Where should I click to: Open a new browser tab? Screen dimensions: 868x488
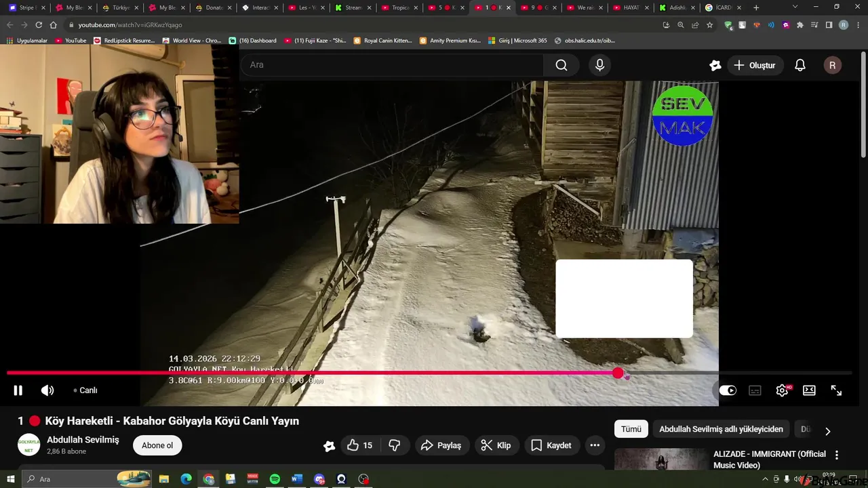point(756,7)
